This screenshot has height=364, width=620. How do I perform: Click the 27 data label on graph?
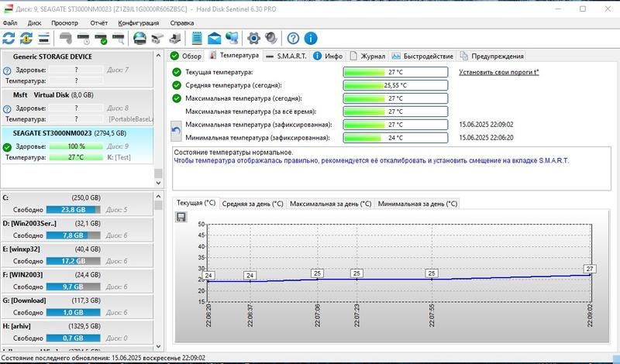click(x=590, y=269)
